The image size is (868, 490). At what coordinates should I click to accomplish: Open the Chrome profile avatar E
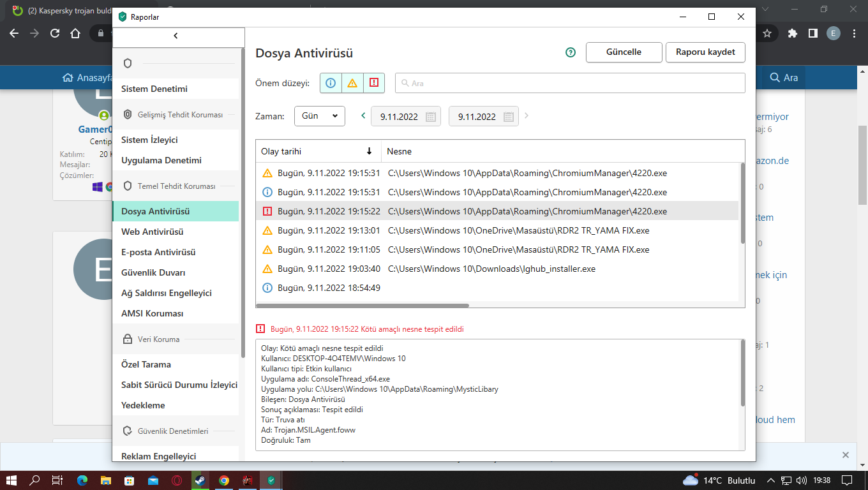[x=834, y=33]
